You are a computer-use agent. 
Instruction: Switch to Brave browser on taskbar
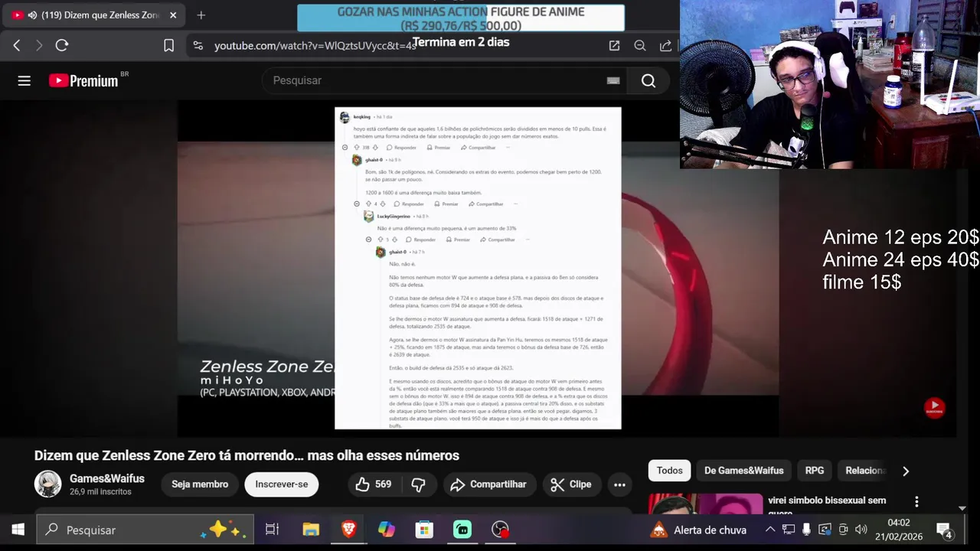click(348, 530)
